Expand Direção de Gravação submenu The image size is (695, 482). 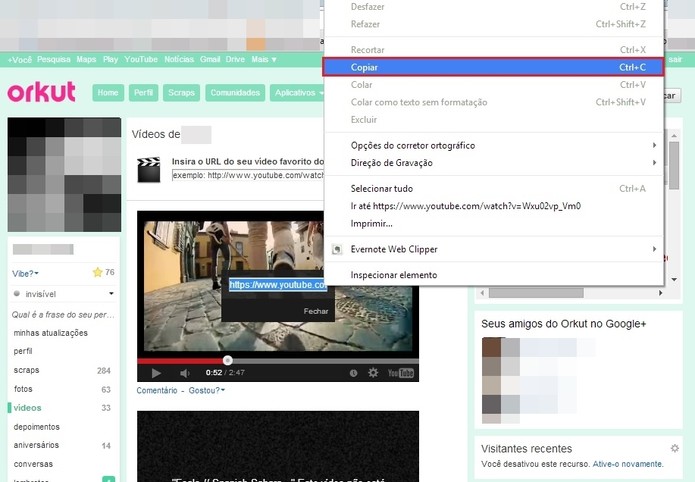493,163
